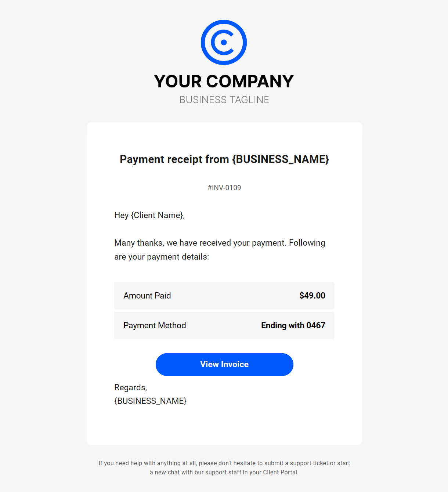Select the Amount Paid label
Screen dimensions: 448x492
pyautogui.click(x=147, y=296)
